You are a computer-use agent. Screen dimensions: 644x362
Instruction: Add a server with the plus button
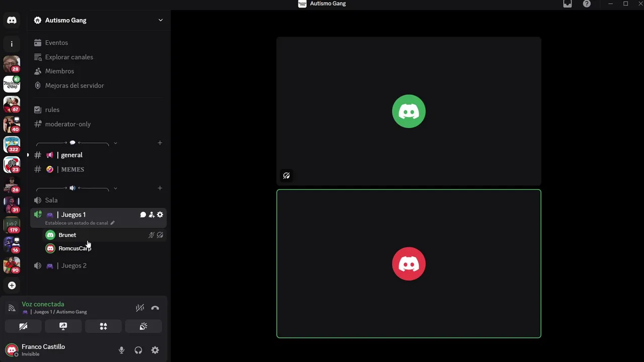(12, 285)
